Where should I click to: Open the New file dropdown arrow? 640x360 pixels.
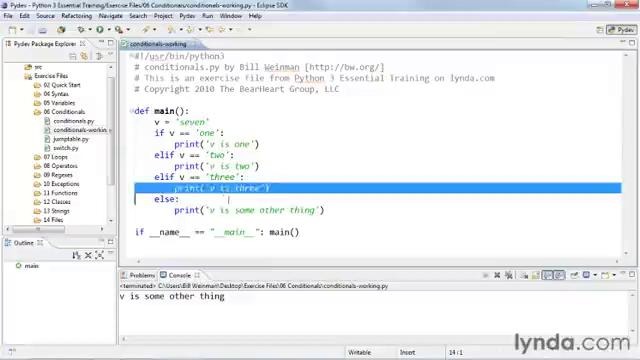tap(22, 30)
